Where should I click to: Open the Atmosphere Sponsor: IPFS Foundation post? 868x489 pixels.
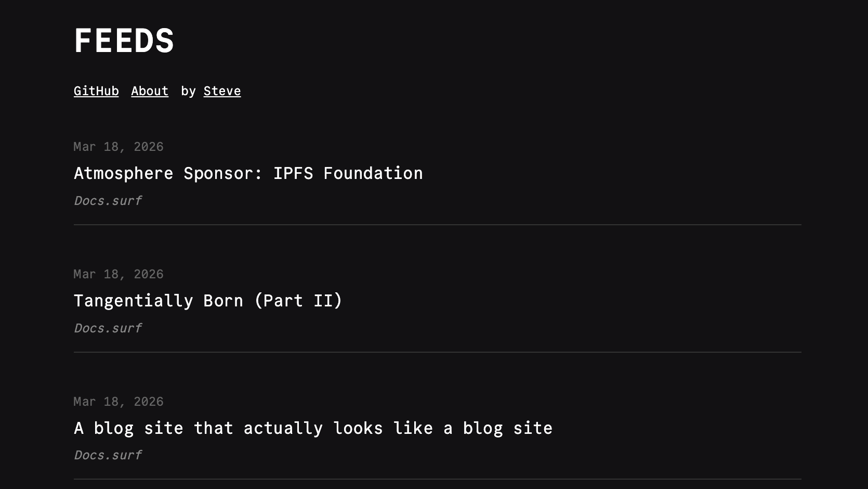tap(248, 173)
